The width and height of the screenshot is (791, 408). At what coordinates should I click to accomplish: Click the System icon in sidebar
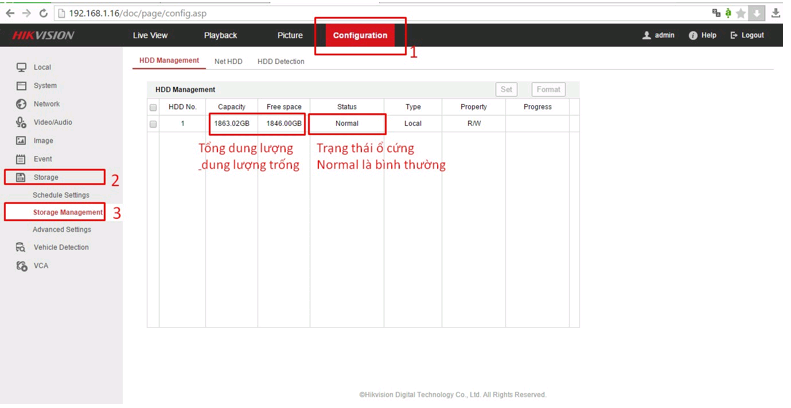[x=21, y=86]
